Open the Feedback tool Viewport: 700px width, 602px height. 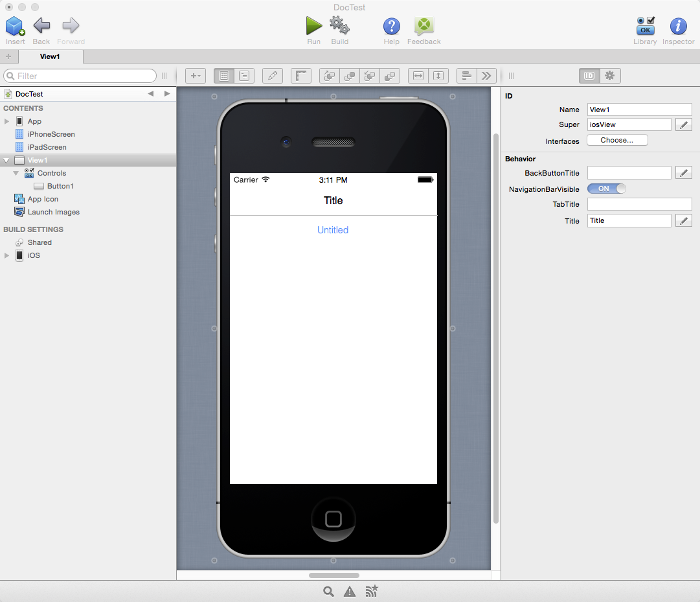(x=424, y=26)
